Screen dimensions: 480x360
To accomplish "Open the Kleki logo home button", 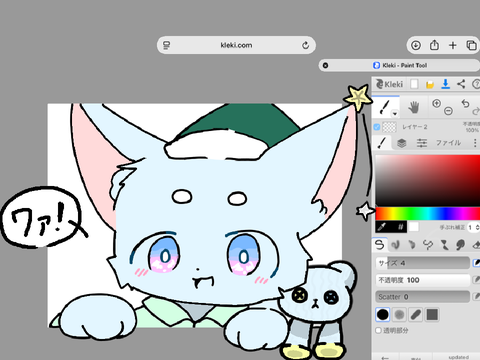I will pyautogui.click(x=389, y=84).
